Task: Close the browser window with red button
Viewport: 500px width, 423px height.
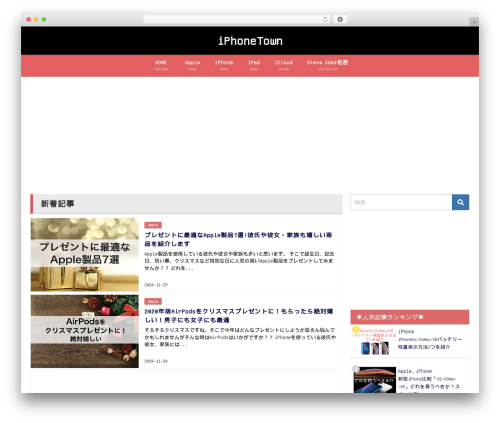Action: (x=29, y=19)
